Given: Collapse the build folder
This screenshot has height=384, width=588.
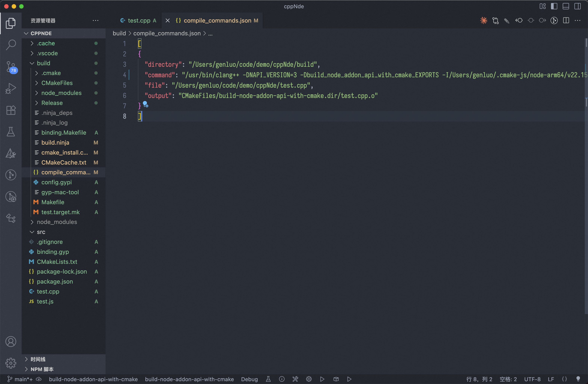Looking at the screenshot, I should click(x=63, y=63).
